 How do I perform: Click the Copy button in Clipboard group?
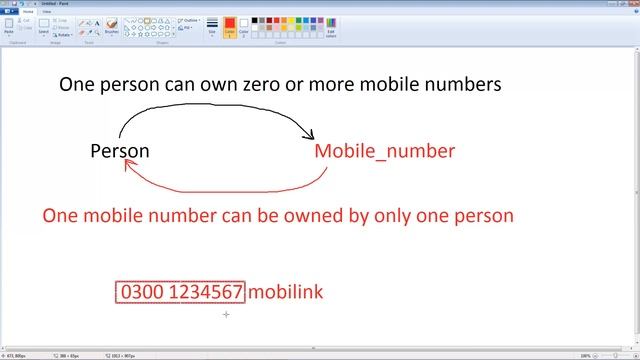25,28
